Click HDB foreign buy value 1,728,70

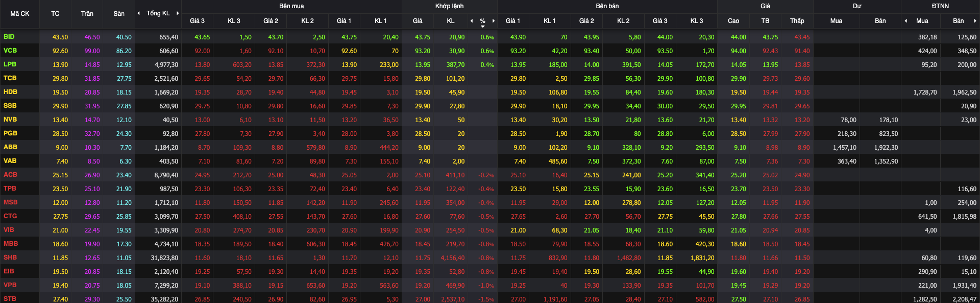[925, 92]
